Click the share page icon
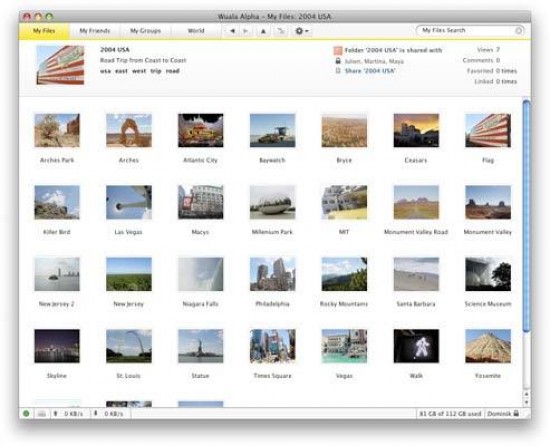The image size is (550, 446). tap(338, 71)
